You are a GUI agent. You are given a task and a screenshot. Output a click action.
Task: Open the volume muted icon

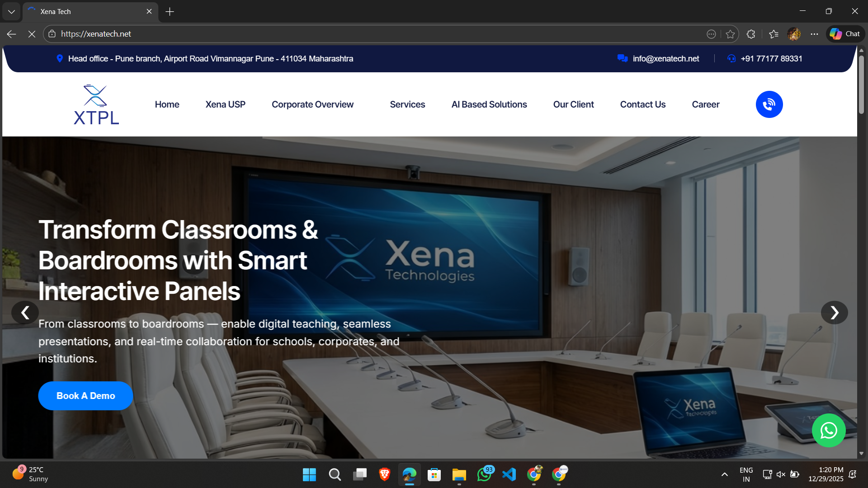pyautogui.click(x=781, y=474)
